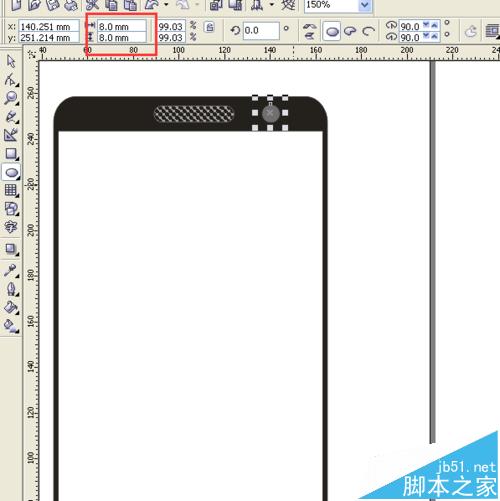Decrease the starting angle 90.0 spinner
The image size is (500, 501).
coord(426,25)
